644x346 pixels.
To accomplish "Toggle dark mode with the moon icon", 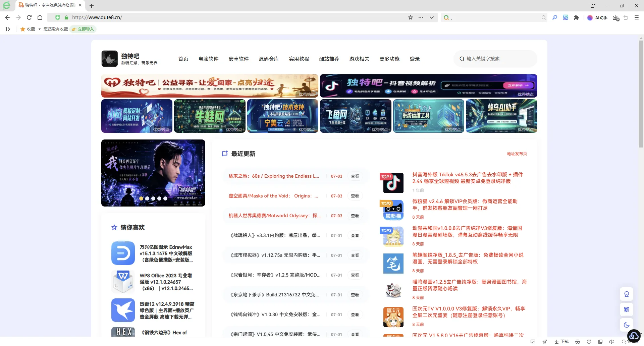I will [x=627, y=325].
